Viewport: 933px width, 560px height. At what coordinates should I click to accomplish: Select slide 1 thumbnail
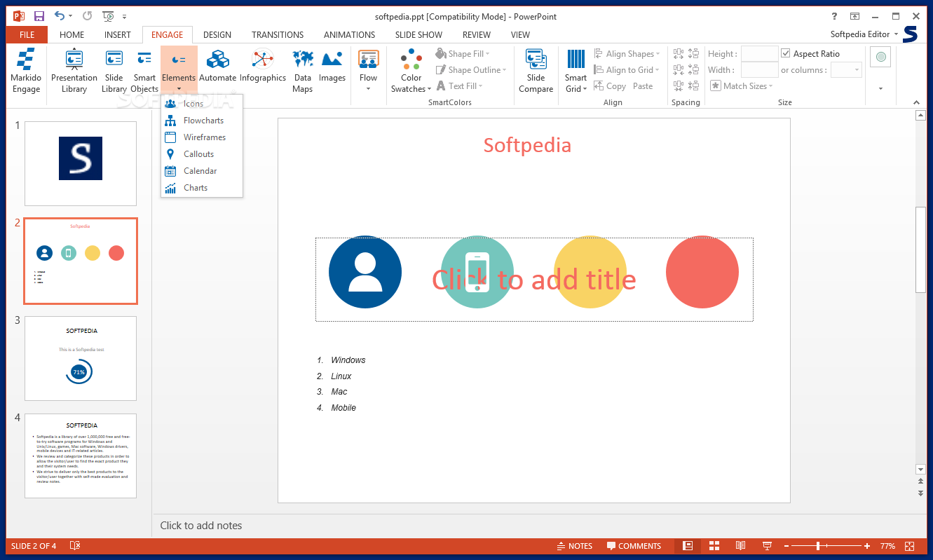pos(81,163)
